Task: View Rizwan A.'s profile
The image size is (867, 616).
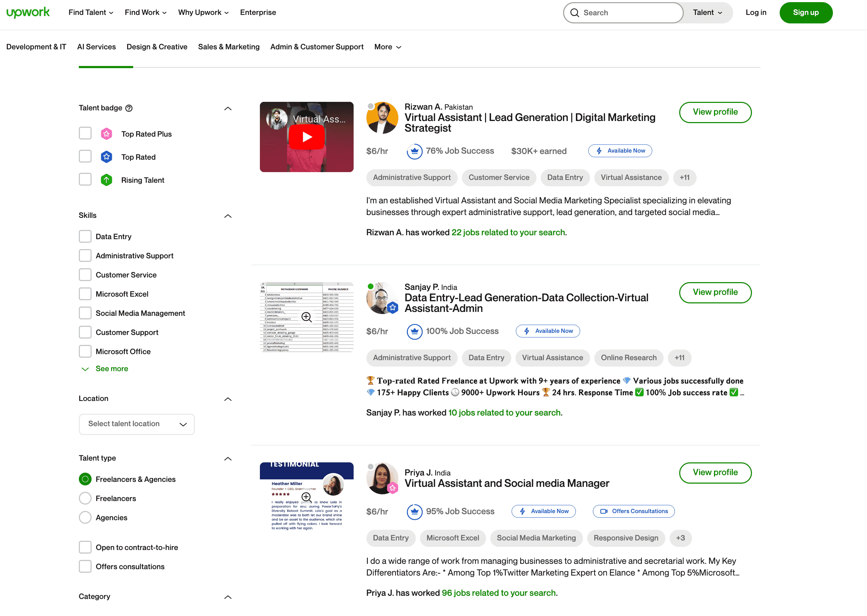Action: pos(715,112)
